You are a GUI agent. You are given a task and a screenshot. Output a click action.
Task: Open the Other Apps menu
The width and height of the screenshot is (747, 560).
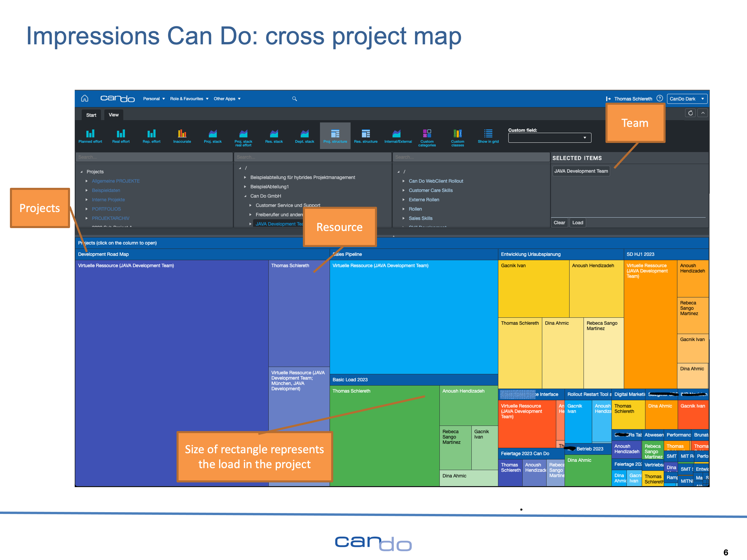coord(227,99)
